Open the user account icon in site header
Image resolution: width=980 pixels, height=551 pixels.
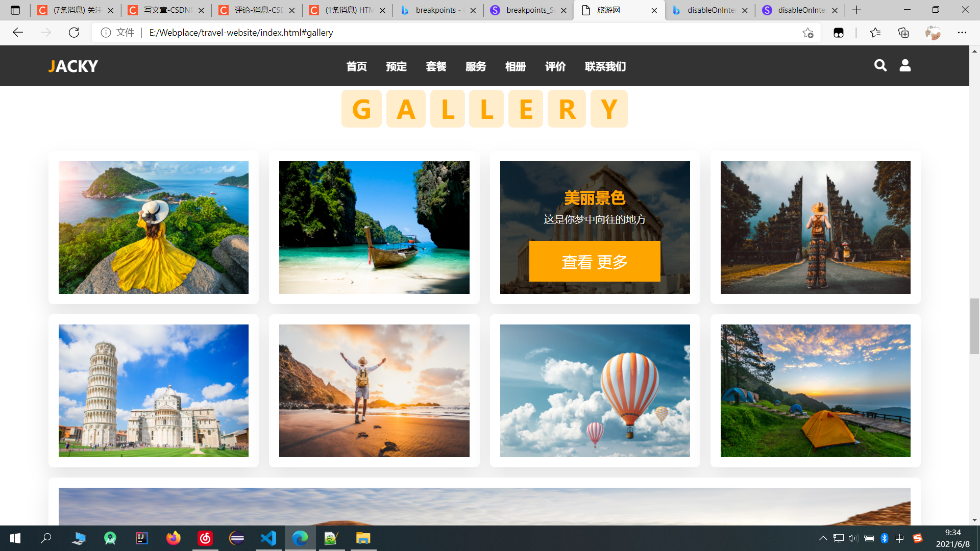tap(905, 65)
